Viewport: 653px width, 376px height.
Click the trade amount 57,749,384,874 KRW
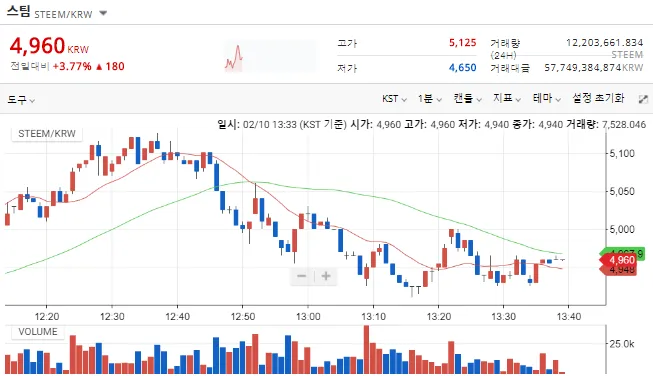tap(593, 67)
